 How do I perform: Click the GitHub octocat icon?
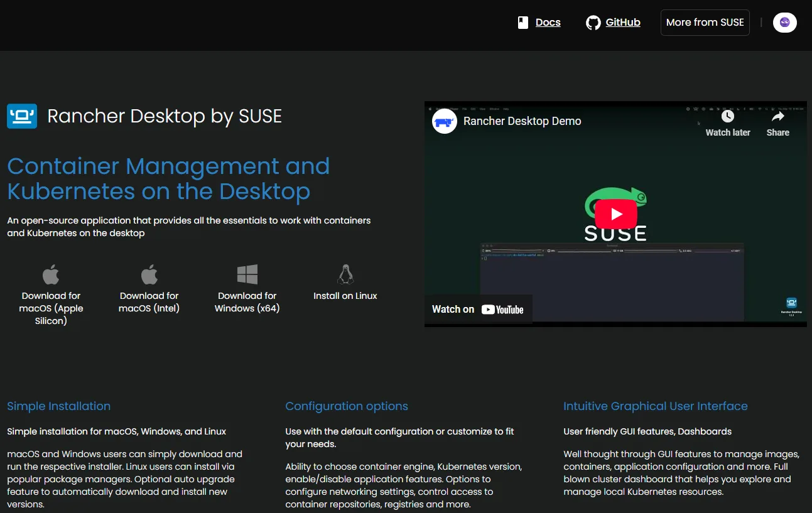click(x=593, y=23)
